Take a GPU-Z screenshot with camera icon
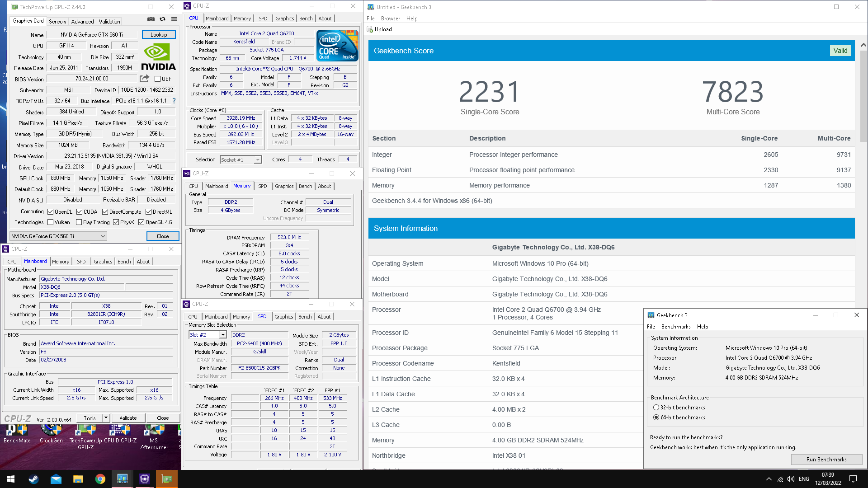868x488 pixels. (151, 19)
